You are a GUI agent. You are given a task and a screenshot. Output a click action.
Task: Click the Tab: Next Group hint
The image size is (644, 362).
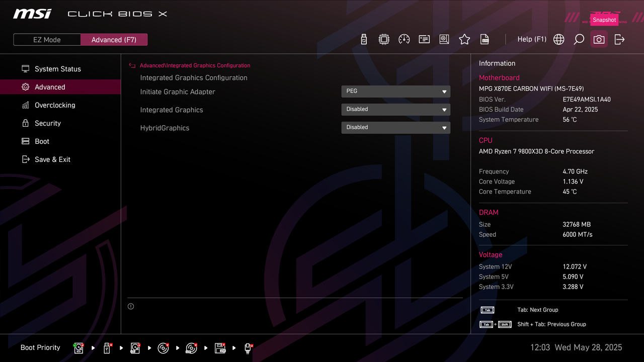[537, 310]
